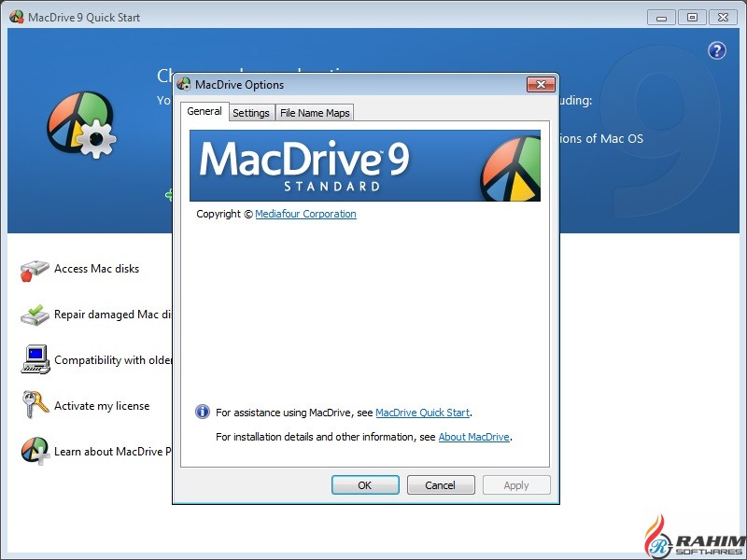
Task: Click the Activate my license keys icon
Action: (35, 404)
